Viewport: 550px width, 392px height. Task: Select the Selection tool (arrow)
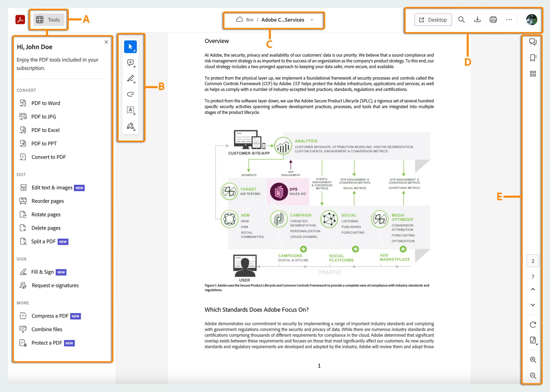pyautogui.click(x=130, y=47)
